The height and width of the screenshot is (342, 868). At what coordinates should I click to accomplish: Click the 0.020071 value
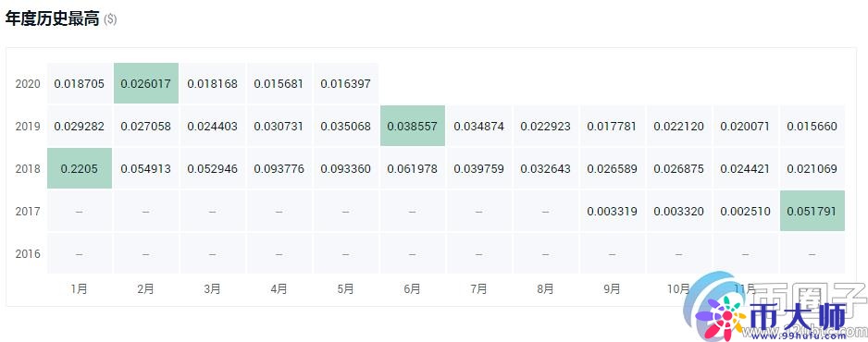746,127
